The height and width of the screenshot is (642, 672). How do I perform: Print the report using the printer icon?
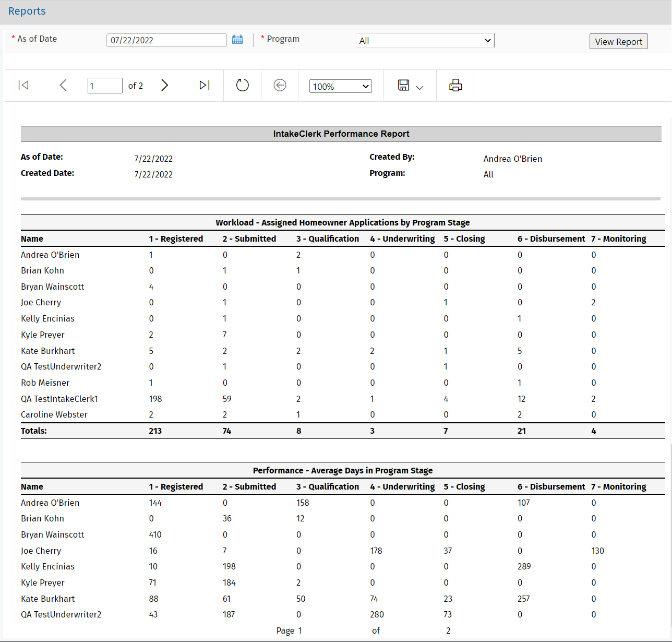(455, 85)
